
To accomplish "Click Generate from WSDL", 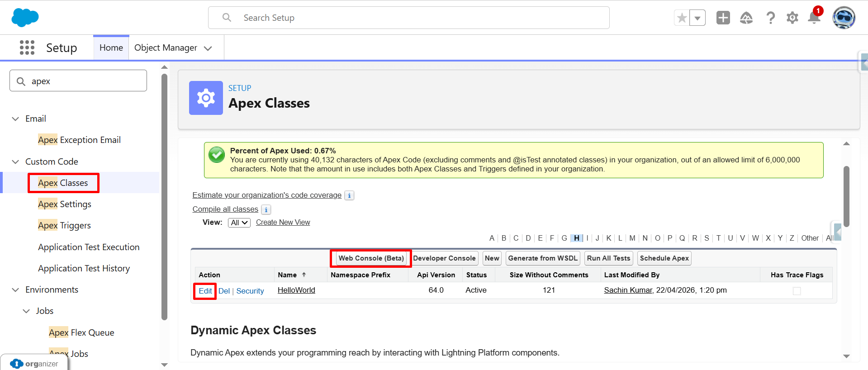I will point(543,258).
